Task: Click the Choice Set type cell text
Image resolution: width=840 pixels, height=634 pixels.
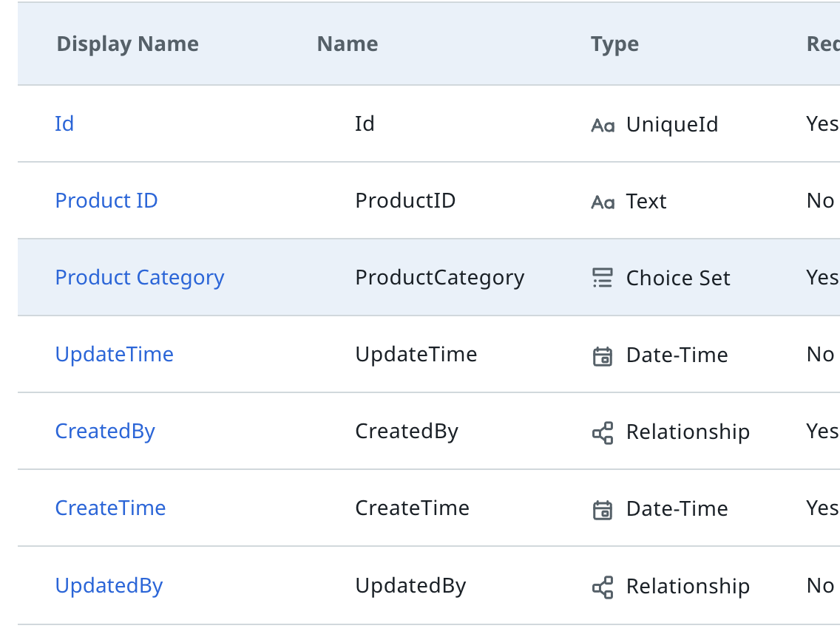Action: (677, 278)
